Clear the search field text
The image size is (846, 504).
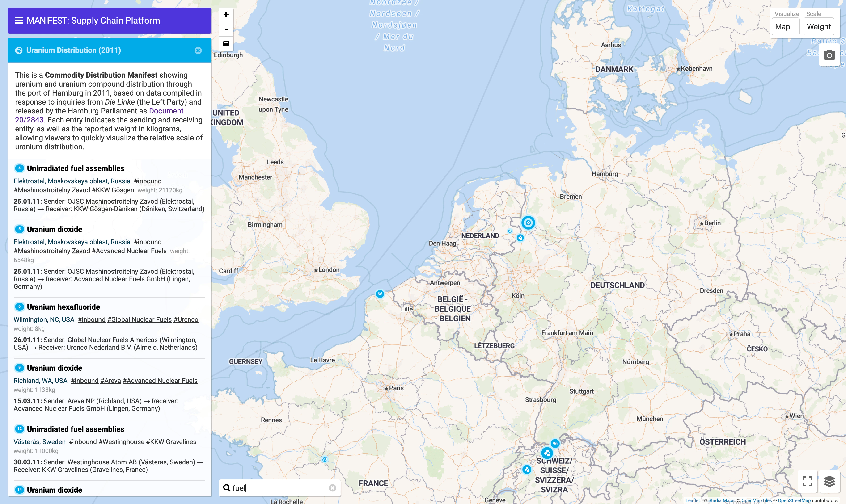[x=332, y=488]
